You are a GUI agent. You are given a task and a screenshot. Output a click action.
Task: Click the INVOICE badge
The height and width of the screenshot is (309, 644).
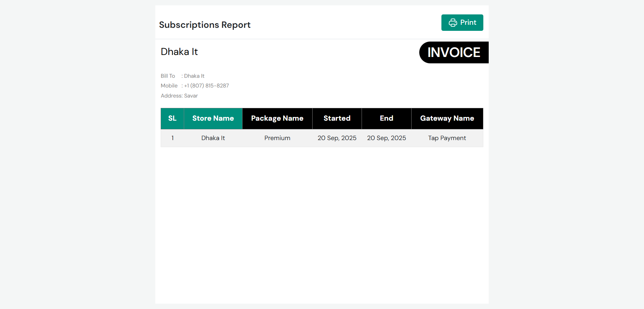tap(453, 53)
